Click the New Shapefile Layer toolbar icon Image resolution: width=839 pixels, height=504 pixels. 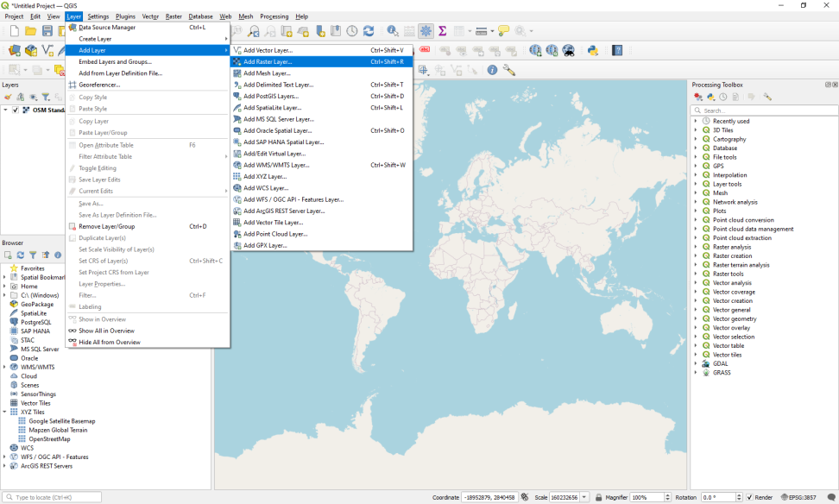click(x=47, y=50)
